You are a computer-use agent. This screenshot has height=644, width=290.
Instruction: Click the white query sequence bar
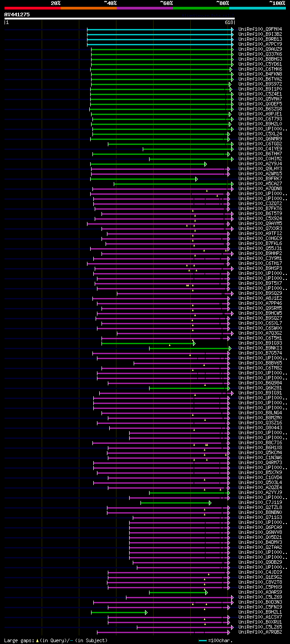(x=120, y=19)
